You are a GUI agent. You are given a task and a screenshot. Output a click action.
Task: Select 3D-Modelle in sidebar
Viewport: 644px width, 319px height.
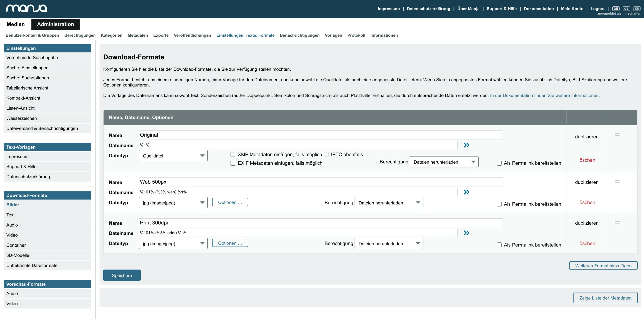click(48, 255)
